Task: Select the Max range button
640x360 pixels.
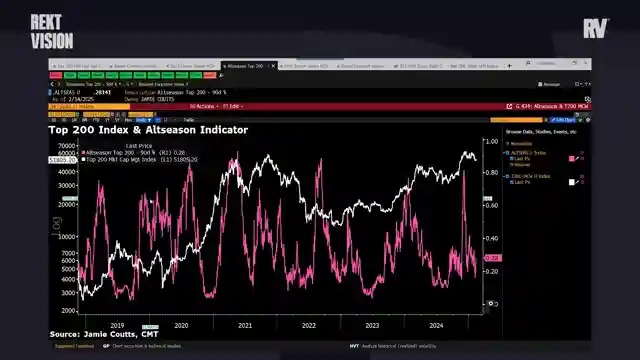Action: (128, 120)
